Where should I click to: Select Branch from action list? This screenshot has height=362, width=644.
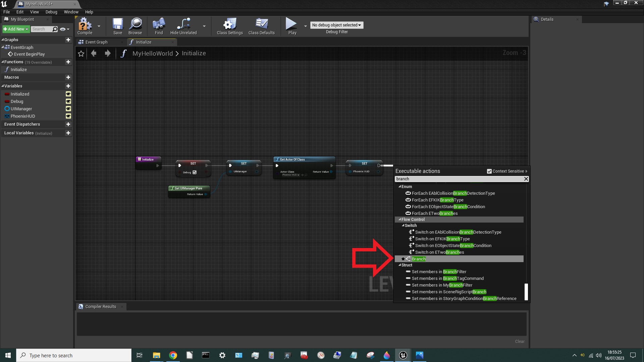pyautogui.click(x=459, y=259)
